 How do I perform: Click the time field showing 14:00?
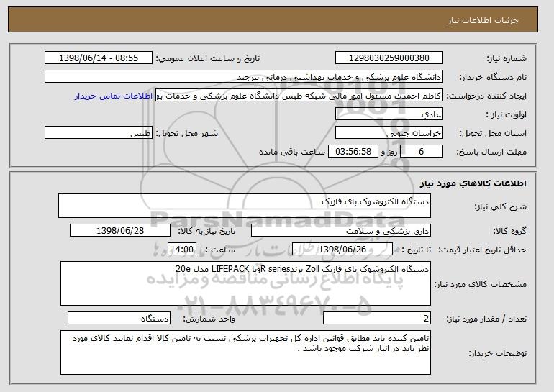tap(182, 250)
